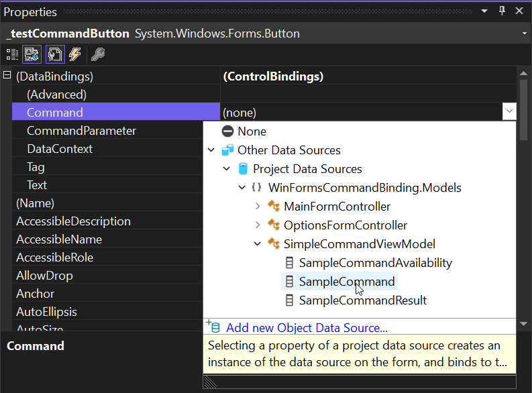Open the Command value dropdown arrow
Screen dimensions: 532x393
(x=509, y=111)
